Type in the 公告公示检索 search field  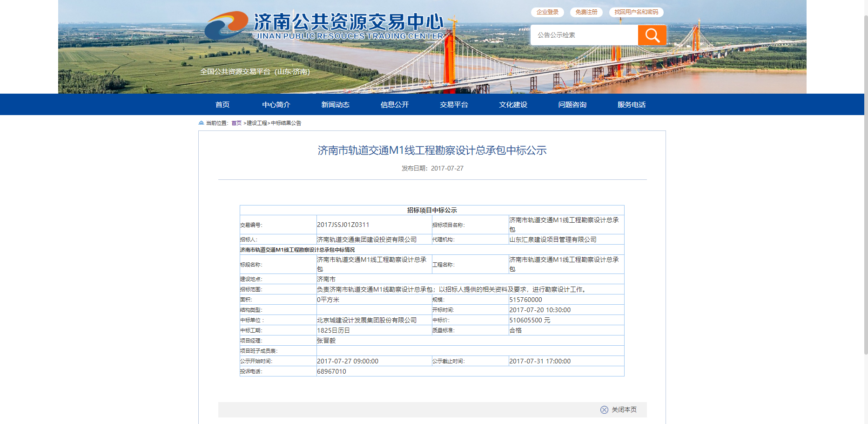[584, 35]
